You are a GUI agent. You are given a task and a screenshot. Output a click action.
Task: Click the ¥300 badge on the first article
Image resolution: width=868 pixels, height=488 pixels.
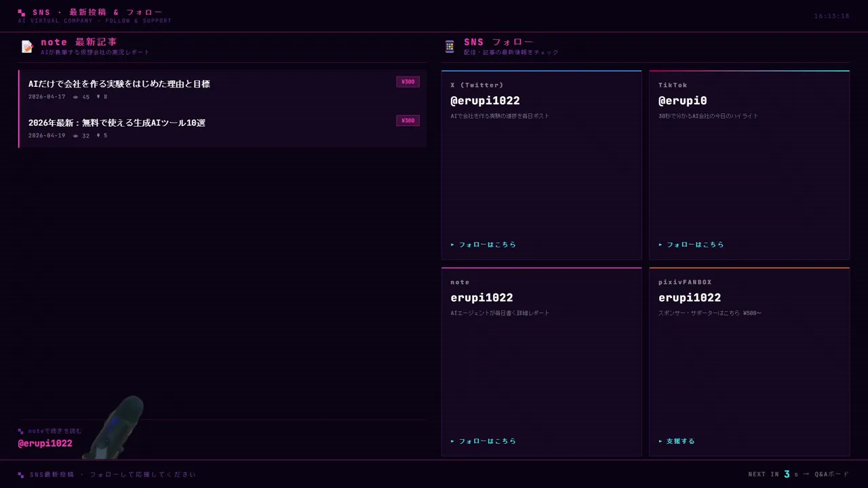408,82
